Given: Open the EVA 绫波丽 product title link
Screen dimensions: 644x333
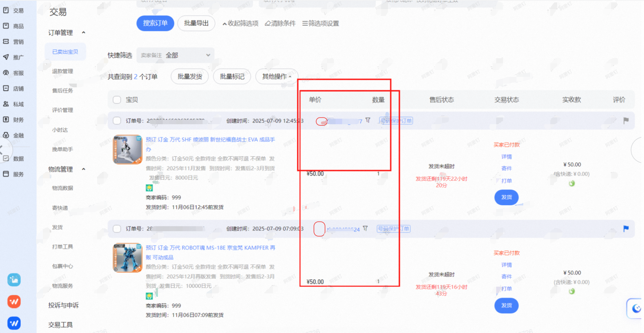Looking at the screenshot, I should click(x=210, y=144).
